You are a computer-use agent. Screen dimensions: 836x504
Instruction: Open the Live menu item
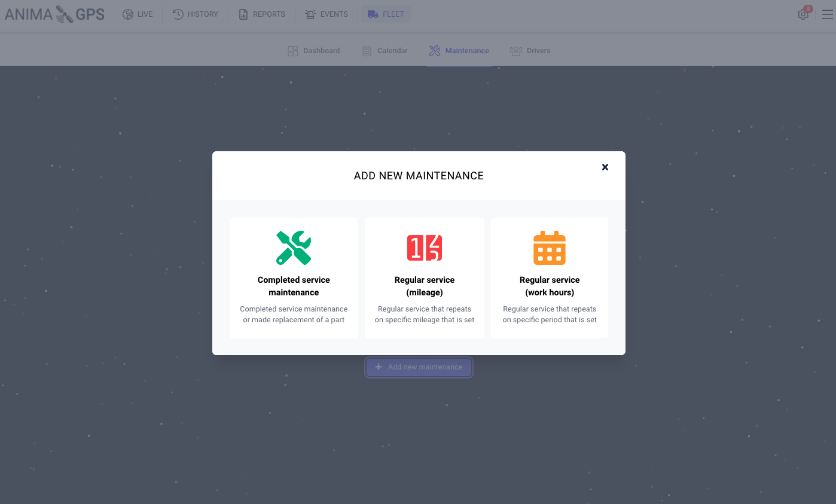click(138, 14)
